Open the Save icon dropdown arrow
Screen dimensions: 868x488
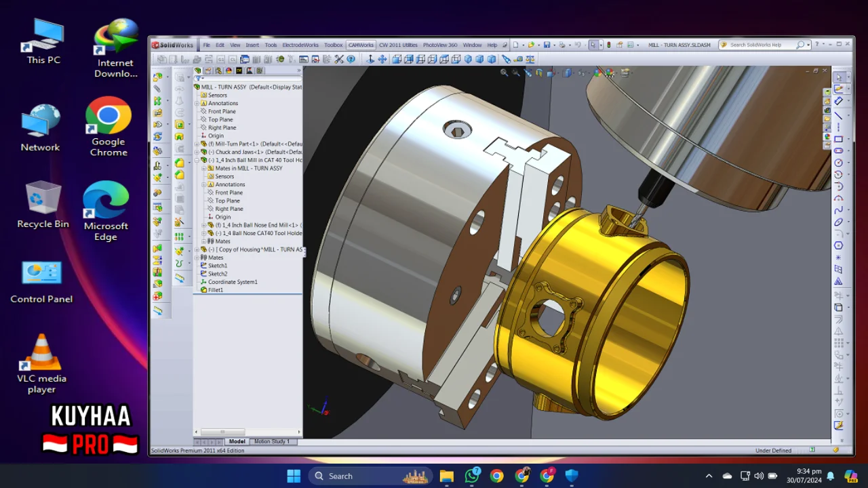[x=554, y=45]
